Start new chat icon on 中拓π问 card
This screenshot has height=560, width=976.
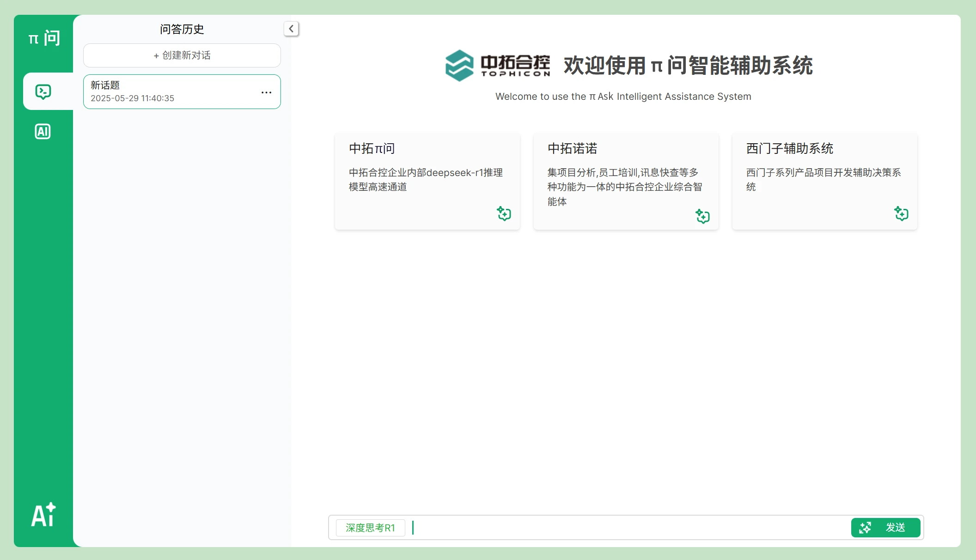pyautogui.click(x=504, y=214)
